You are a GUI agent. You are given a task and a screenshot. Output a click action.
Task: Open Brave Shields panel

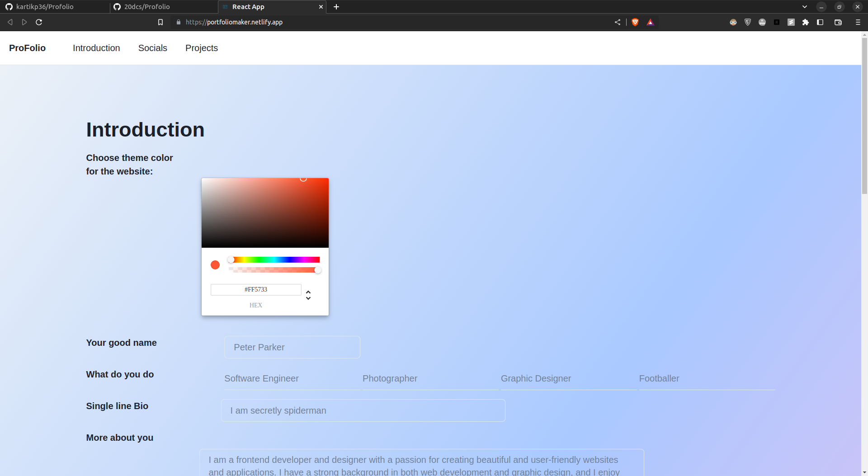pyautogui.click(x=635, y=22)
